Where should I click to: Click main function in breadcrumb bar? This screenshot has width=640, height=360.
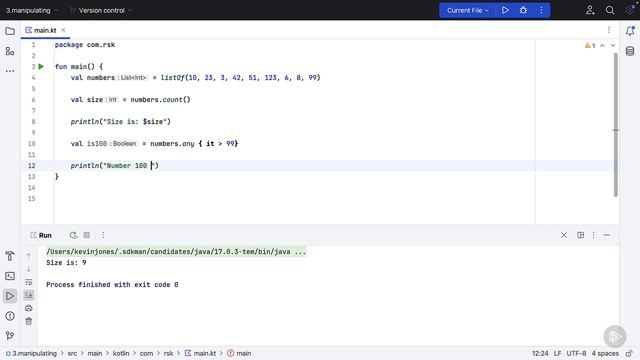[x=239, y=353]
